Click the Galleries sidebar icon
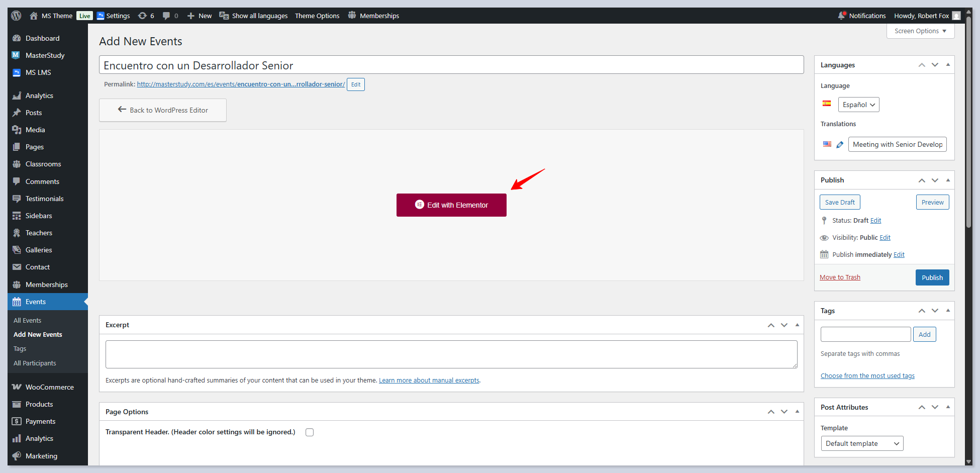The image size is (980, 473). [17, 250]
